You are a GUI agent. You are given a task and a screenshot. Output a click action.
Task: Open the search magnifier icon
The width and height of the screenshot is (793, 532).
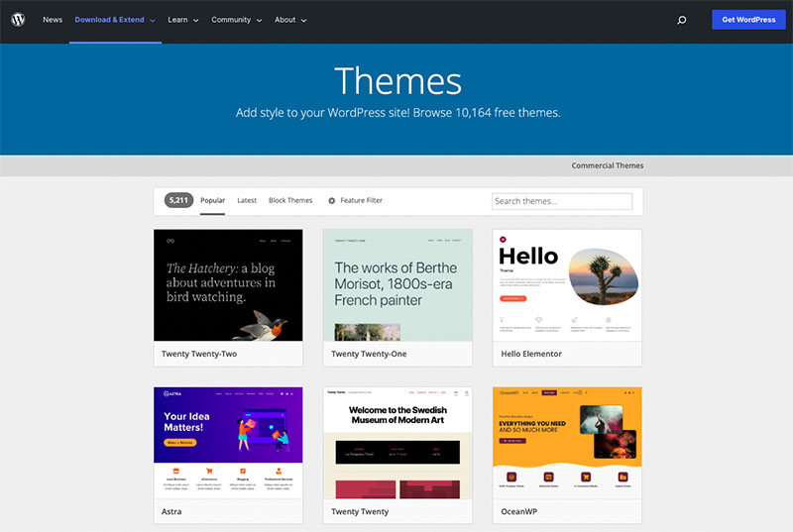pos(682,20)
